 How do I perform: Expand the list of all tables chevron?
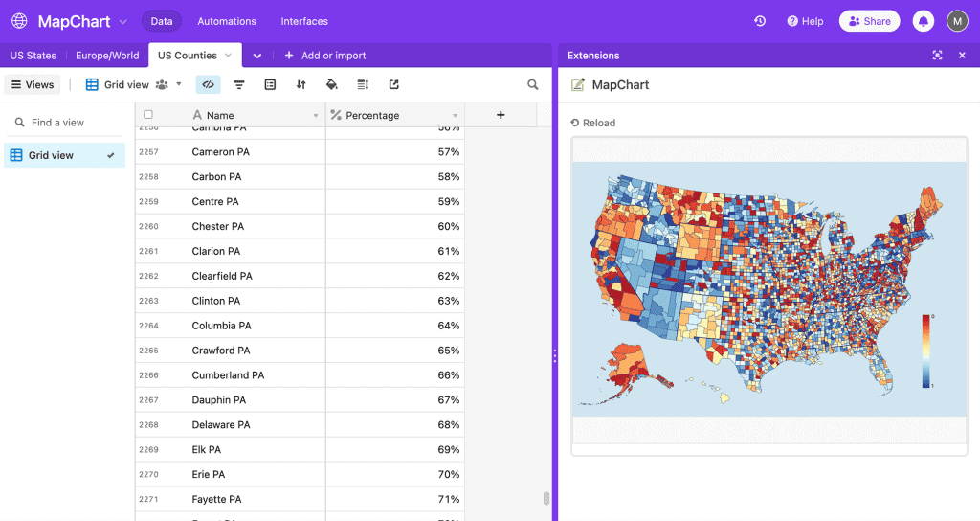click(256, 56)
